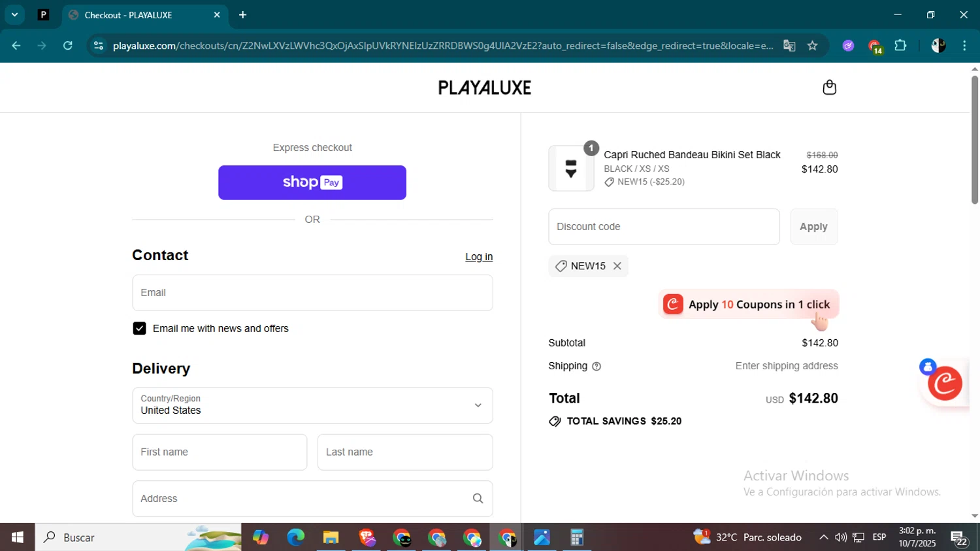Click the Address search field
The height and width of the screenshot is (551, 980).
point(312,499)
